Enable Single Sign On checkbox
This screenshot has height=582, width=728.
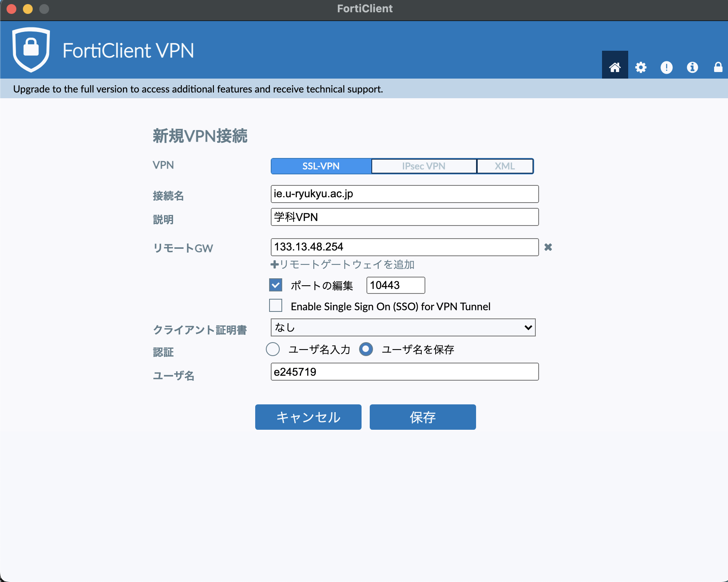[276, 306]
